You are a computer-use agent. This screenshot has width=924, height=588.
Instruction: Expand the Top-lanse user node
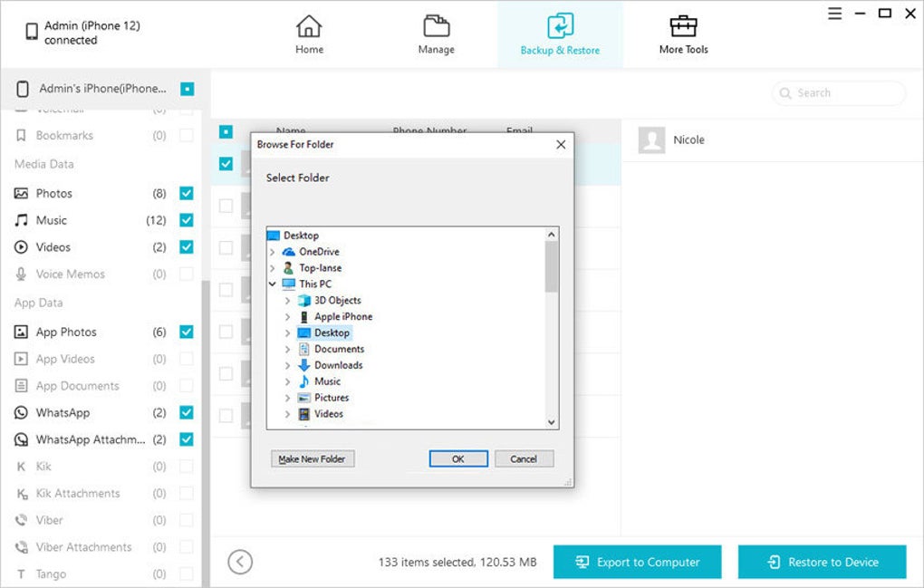click(273, 268)
